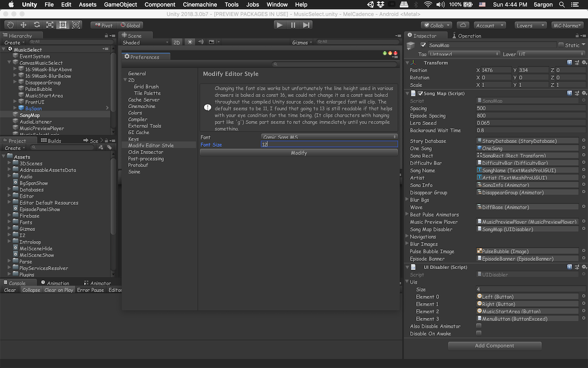Click the Modify button
Viewport: 588px width, 368px height.
point(299,153)
